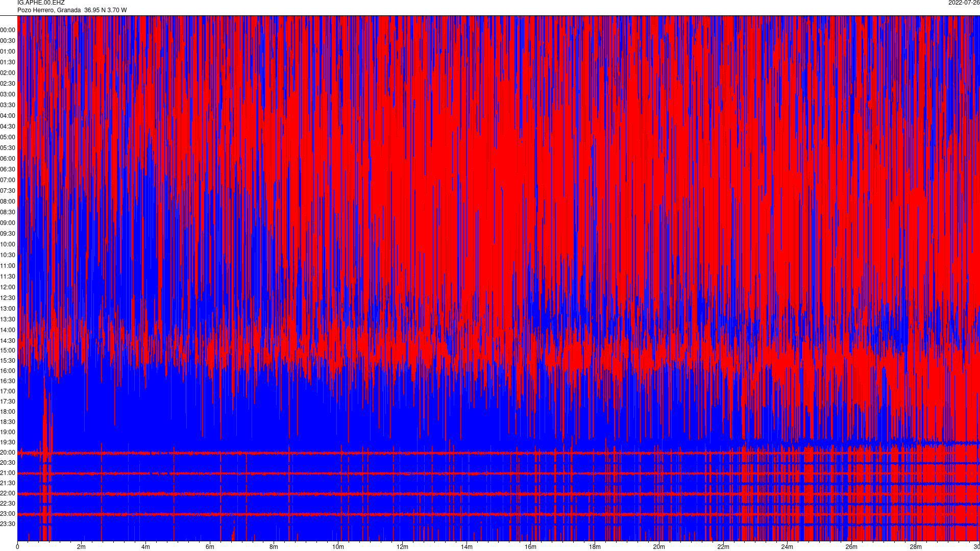Click the 15:00 time label
Screen dimensions: 980x551
(8, 350)
